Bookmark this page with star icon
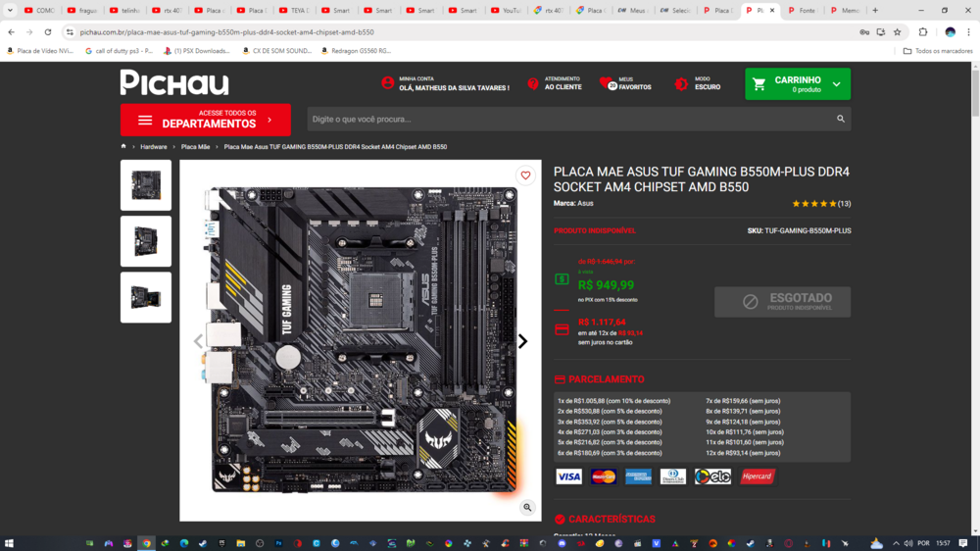This screenshot has width=980, height=551. [897, 31]
